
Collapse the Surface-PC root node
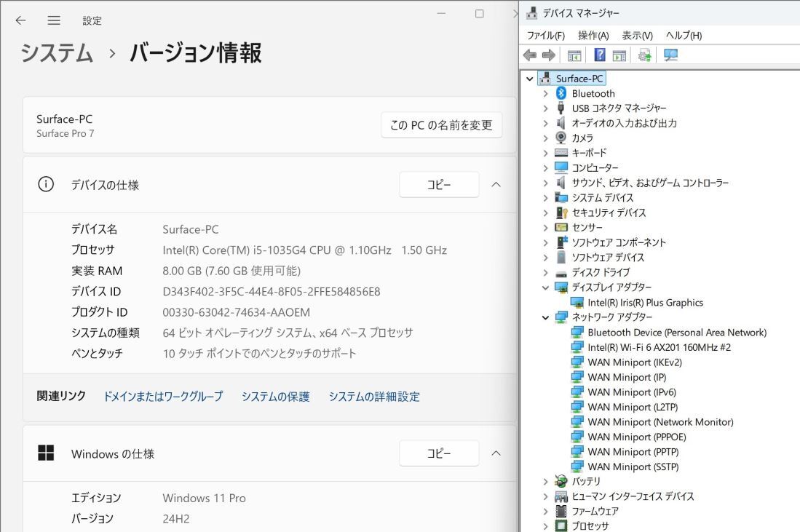point(530,79)
